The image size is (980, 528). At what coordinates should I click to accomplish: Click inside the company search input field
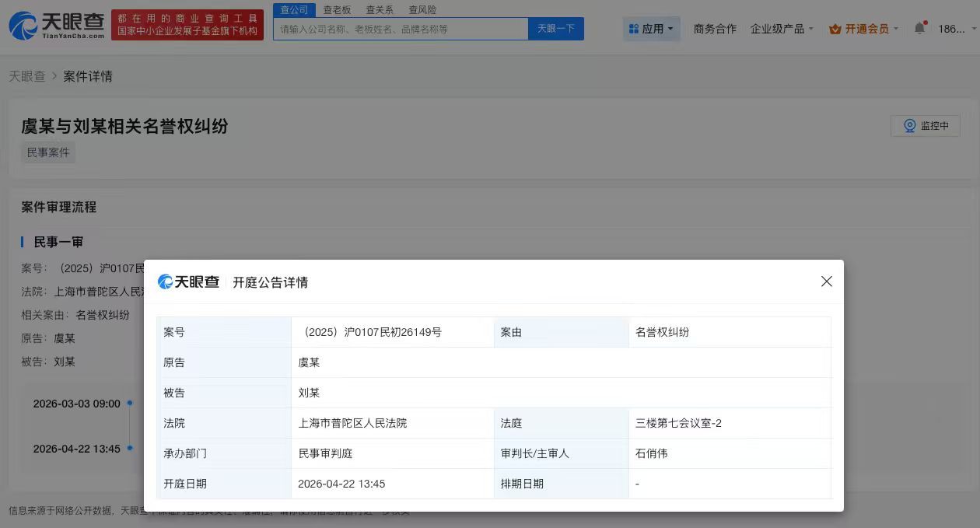pos(401,28)
